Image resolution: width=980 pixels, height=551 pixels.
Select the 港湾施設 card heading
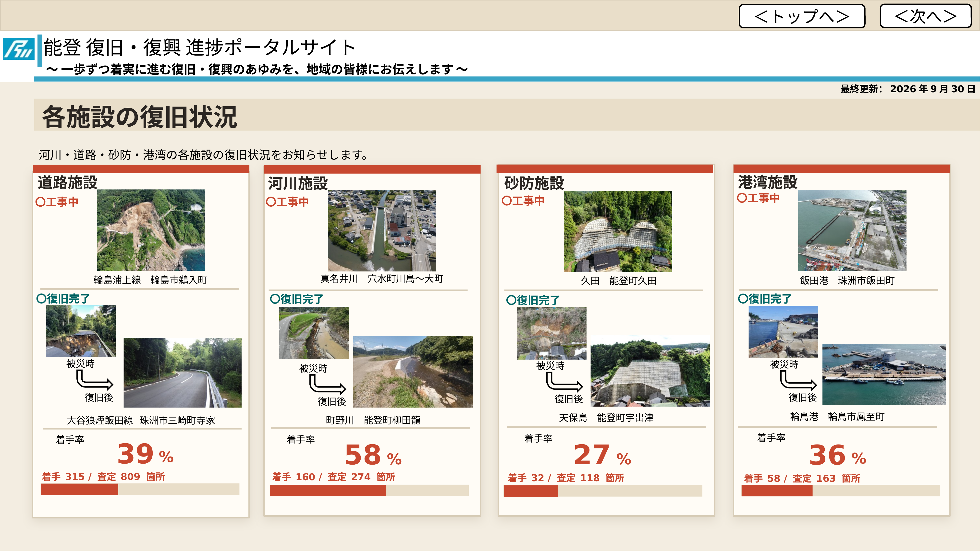pos(768,182)
